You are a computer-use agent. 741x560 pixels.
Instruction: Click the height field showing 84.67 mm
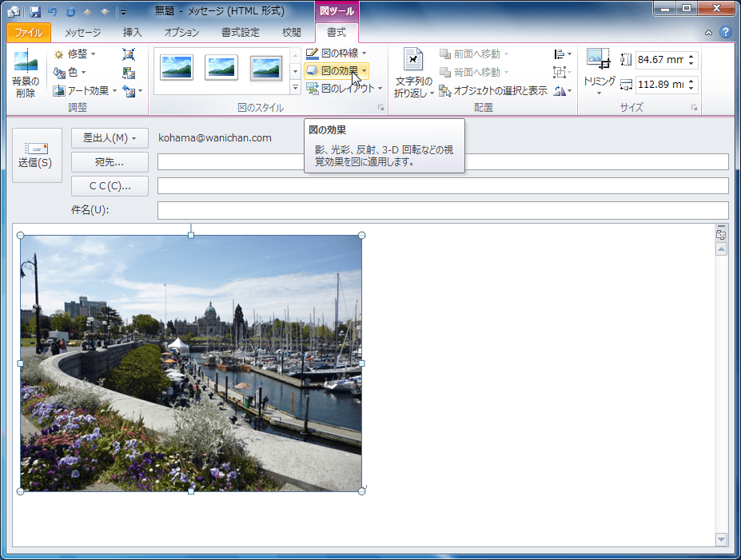point(660,59)
